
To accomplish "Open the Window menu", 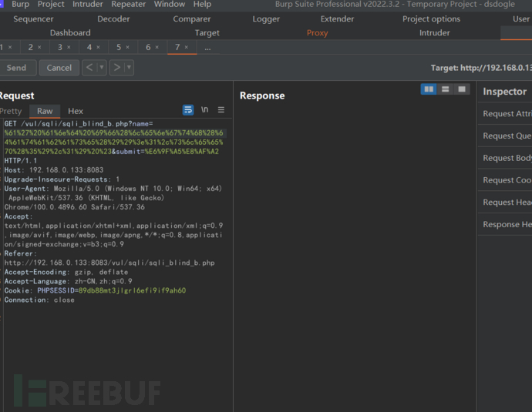I will tap(170, 4).
